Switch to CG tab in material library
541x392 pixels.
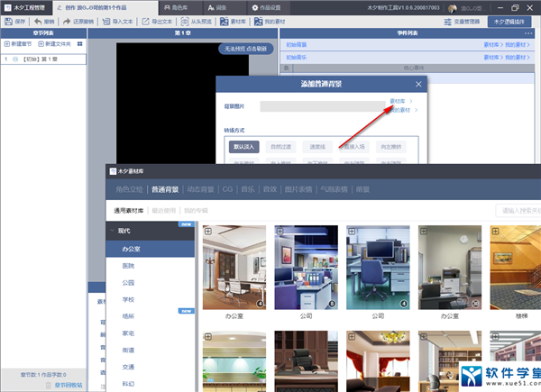click(x=227, y=189)
